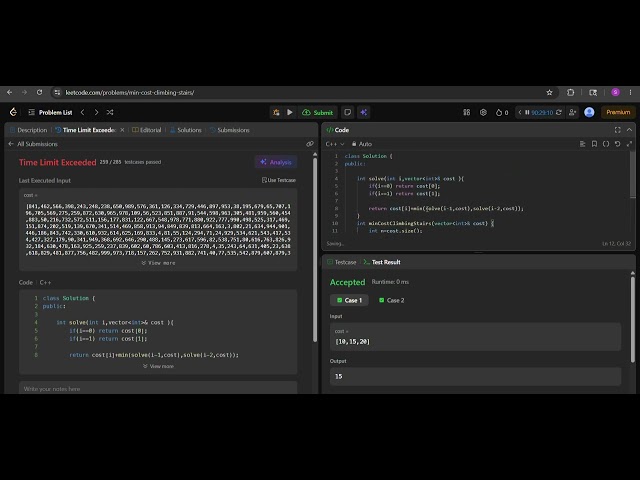The width and height of the screenshot is (640, 480).
Task: Expand View more under input
Action: (x=158, y=263)
